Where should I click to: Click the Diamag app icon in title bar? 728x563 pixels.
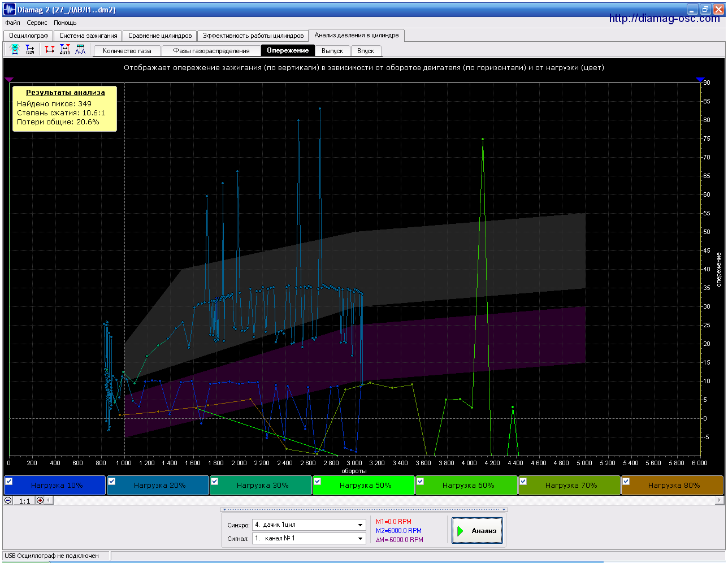coord(10,10)
